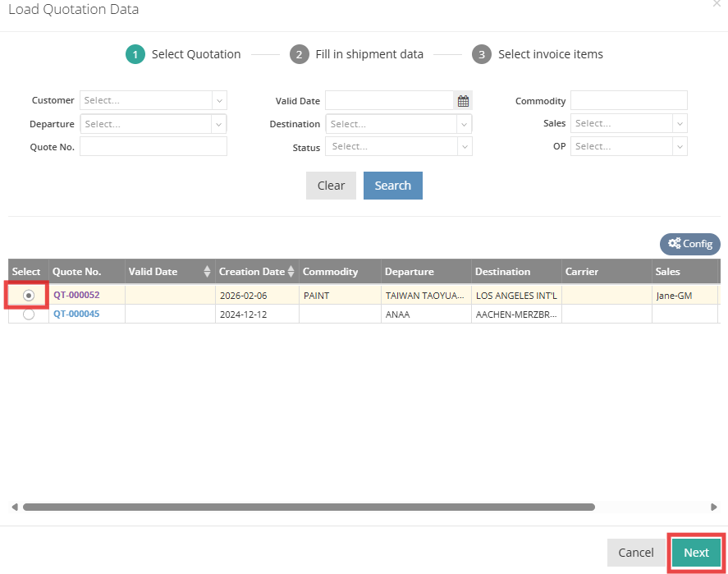This screenshot has width=728, height=574.
Task: Click the Config gear button
Action: pos(690,244)
